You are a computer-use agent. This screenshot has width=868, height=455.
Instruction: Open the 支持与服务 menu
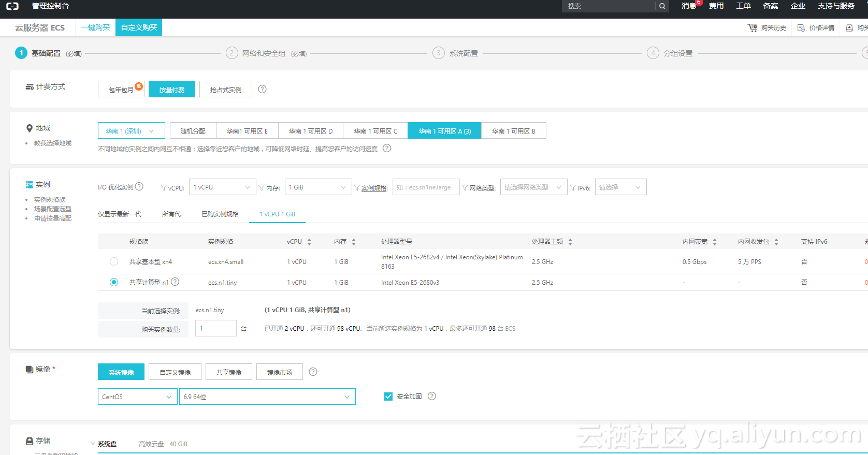pyautogui.click(x=836, y=6)
